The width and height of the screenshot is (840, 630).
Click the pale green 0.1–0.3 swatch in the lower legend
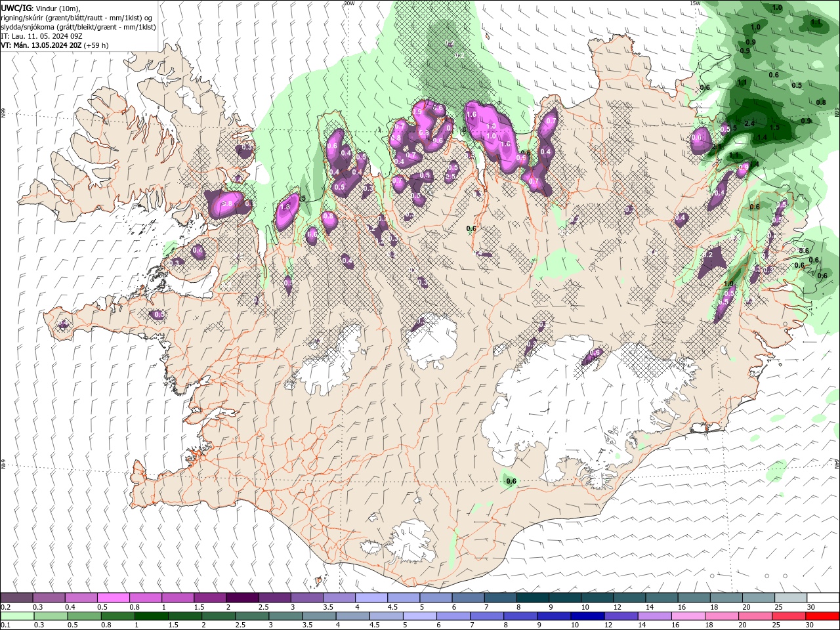(17, 616)
